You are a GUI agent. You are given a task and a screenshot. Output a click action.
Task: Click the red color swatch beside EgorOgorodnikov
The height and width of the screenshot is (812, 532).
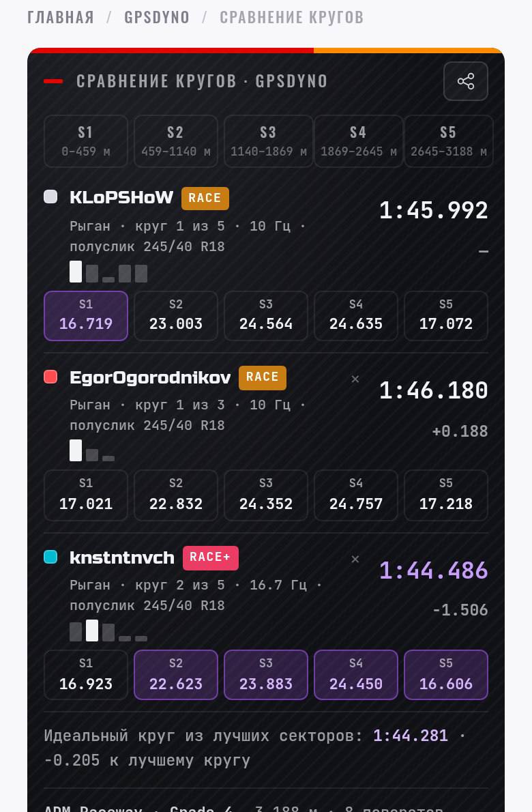coord(50,377)
